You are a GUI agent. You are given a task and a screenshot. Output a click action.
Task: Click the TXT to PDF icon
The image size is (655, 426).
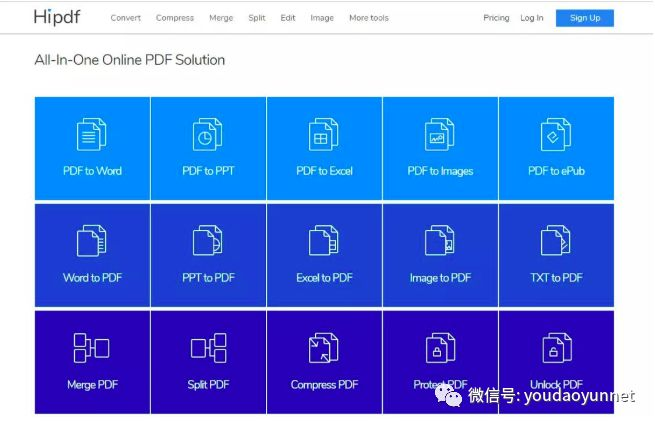coord(556,241)
